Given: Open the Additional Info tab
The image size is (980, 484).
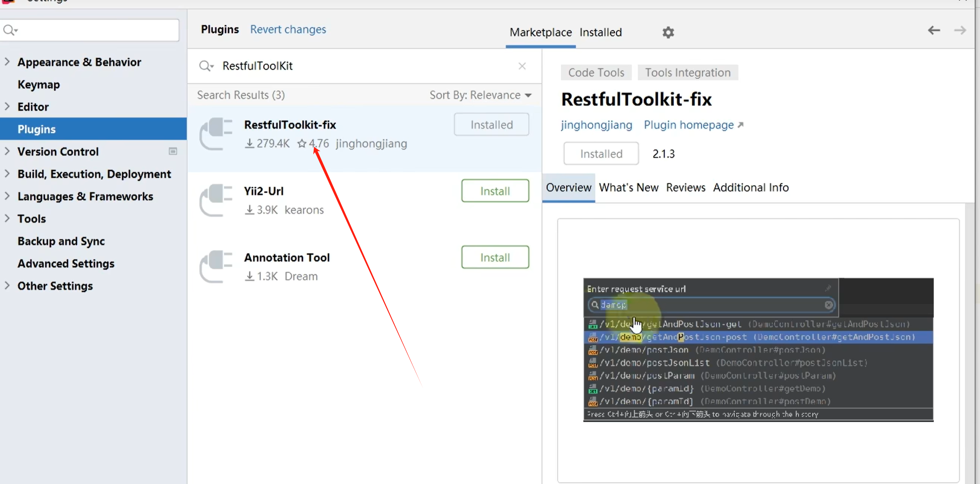Looking at the screenshot, I should tap(751, 187).
